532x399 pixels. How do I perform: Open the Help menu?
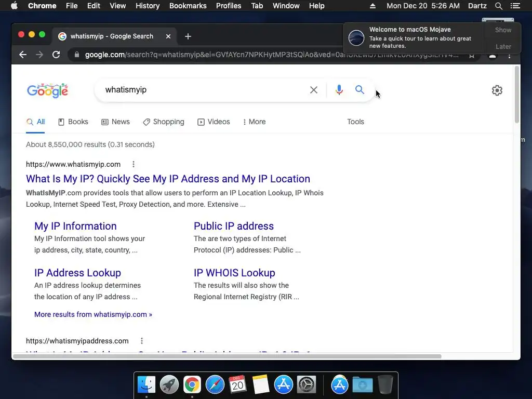click(x=316, y=6)
